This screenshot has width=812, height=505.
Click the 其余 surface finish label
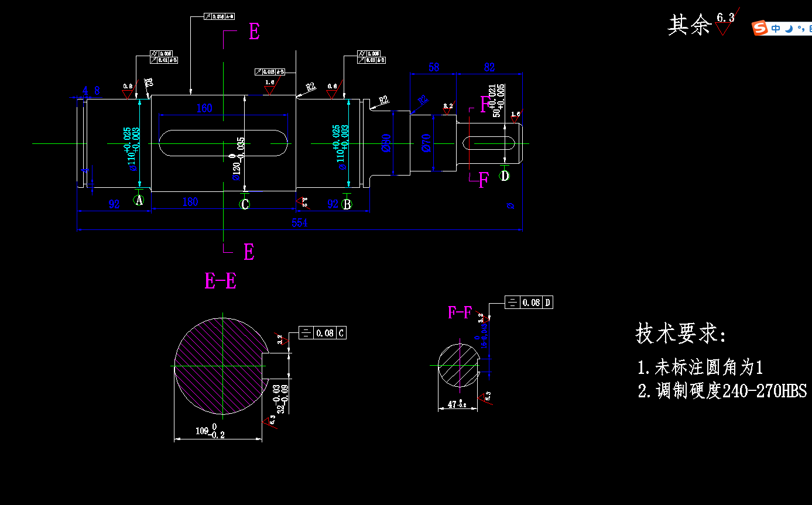tap(690, 25)
